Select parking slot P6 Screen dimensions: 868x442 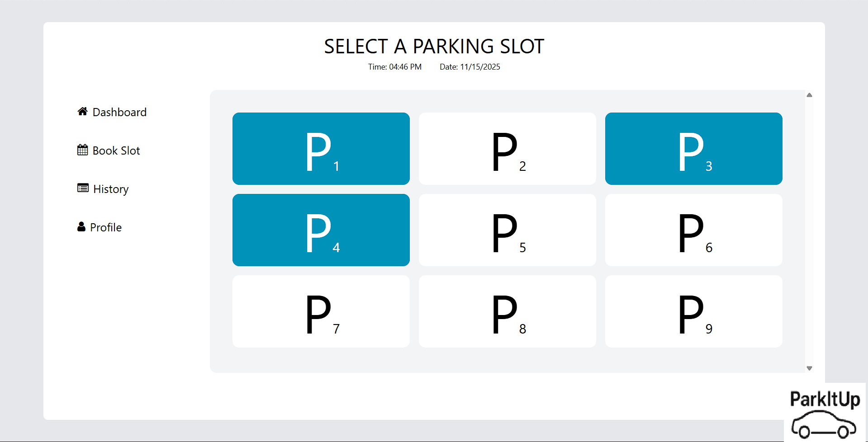(x=693, y=230)
